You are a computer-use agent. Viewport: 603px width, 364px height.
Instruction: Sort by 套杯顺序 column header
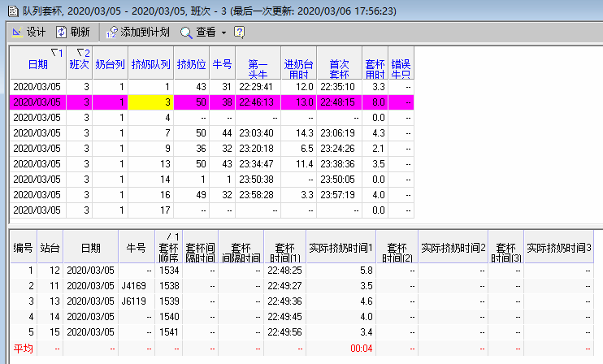168,246
